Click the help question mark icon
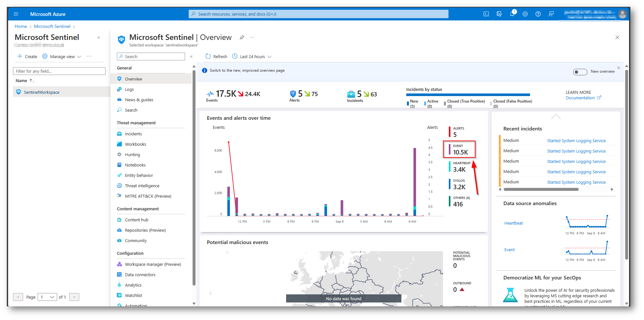 [538, 14]
